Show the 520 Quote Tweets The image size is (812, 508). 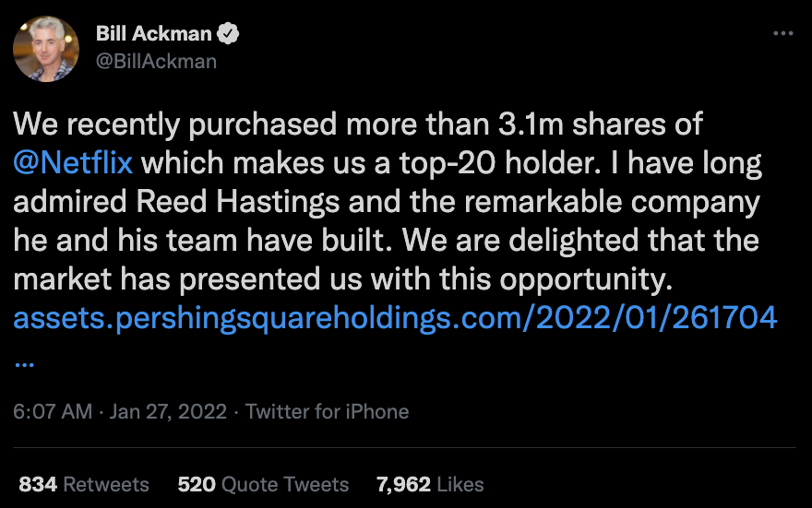click(263, 484)
